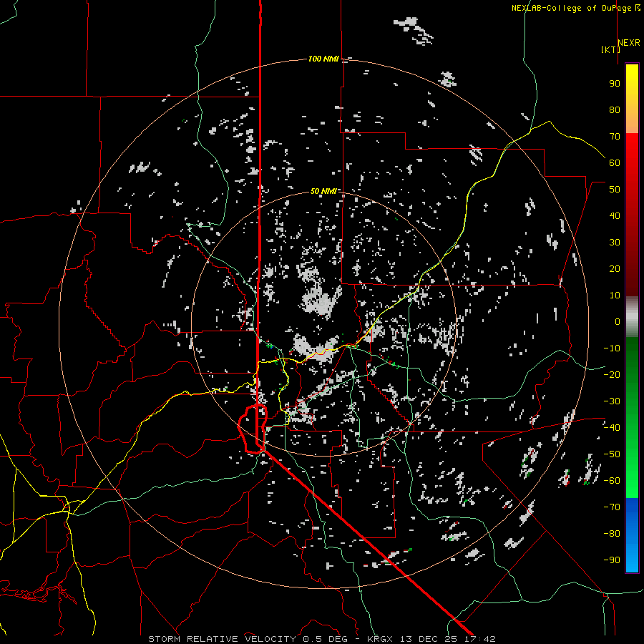Click the -20 value on the velocity scale
644x644 pixels.
tap(612, 374)
